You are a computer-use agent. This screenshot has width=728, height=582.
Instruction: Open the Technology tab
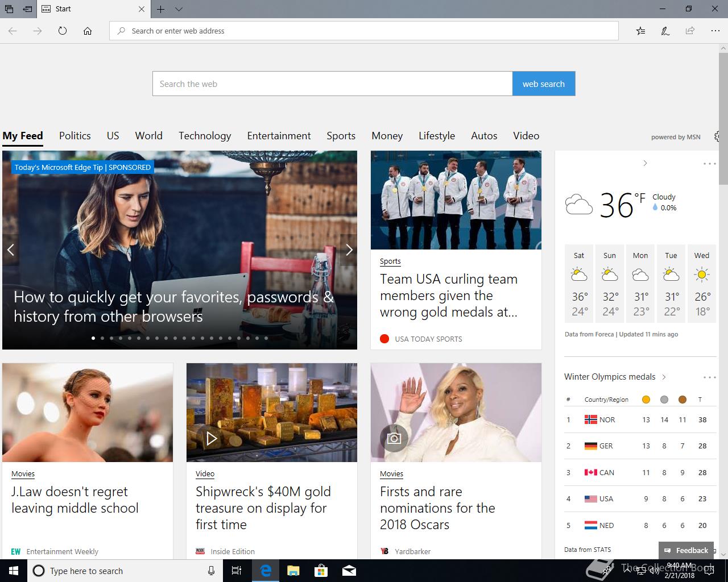[x=205, y=136]
